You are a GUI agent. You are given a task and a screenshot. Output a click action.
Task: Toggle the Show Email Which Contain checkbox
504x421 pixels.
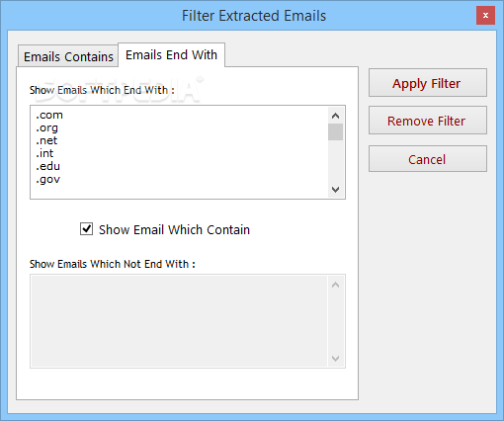tap(86, 229)
